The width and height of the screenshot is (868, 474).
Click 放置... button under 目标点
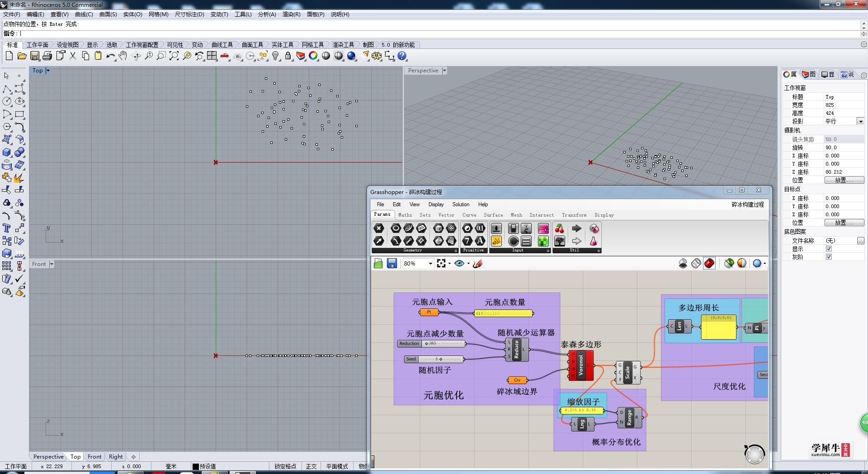pos(844,223)
